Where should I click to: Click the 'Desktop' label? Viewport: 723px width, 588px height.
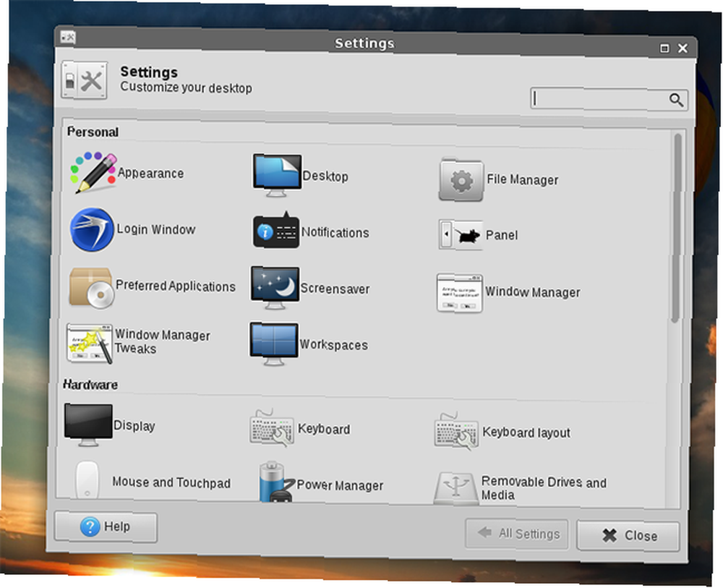click(x=325, y=176)
